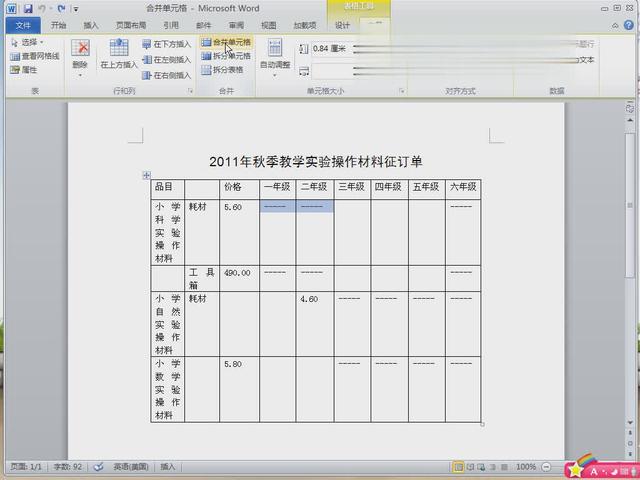Select the Full Screen Reading view button
This screenshot has height=480, width=640.
coord(470,467)
